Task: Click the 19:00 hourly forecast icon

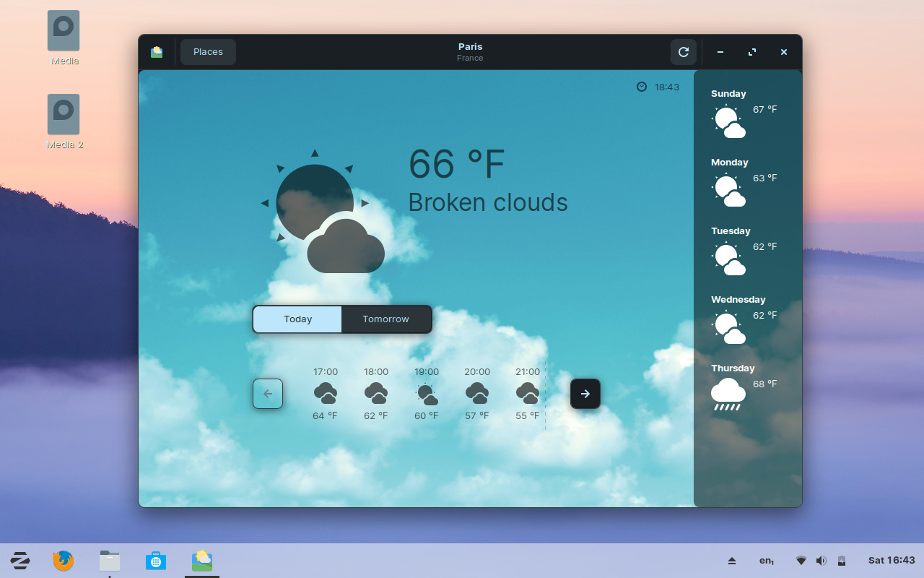Action: tap(427, 394)
